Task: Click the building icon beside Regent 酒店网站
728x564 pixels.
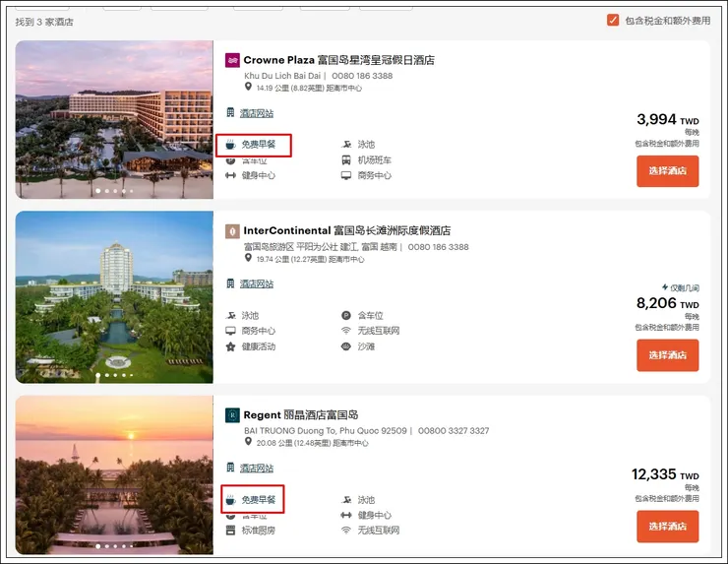Action: 230,468
